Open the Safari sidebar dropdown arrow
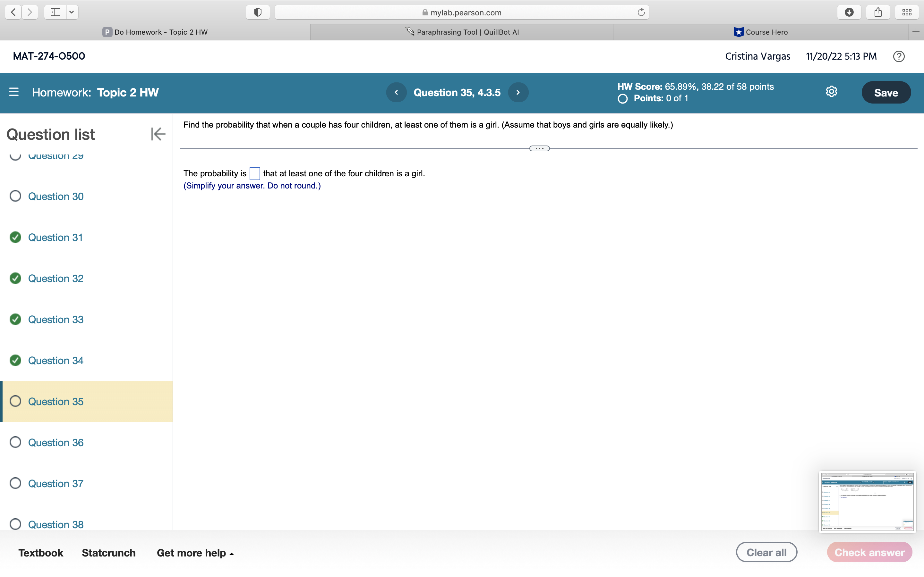Viewport: 924px width, 577px height. [72, 12]
